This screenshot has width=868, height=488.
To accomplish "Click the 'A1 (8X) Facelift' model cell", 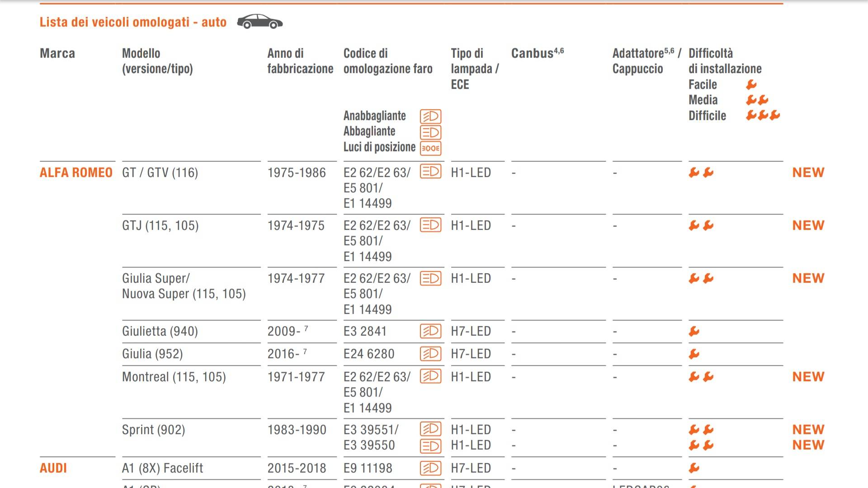I will (x=163, y=468).
